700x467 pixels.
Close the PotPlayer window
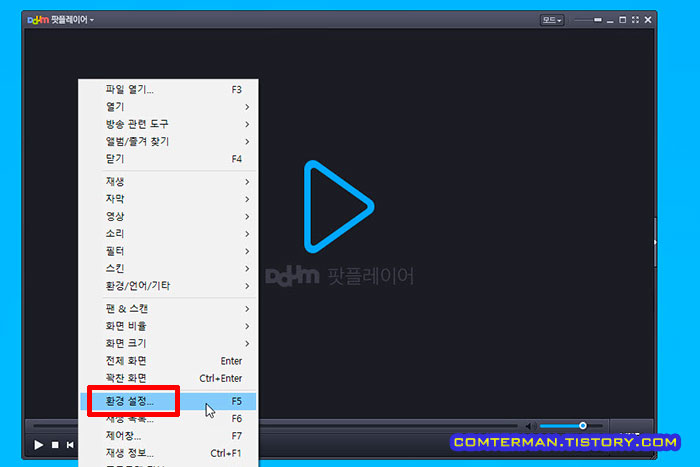pos(648,20)
